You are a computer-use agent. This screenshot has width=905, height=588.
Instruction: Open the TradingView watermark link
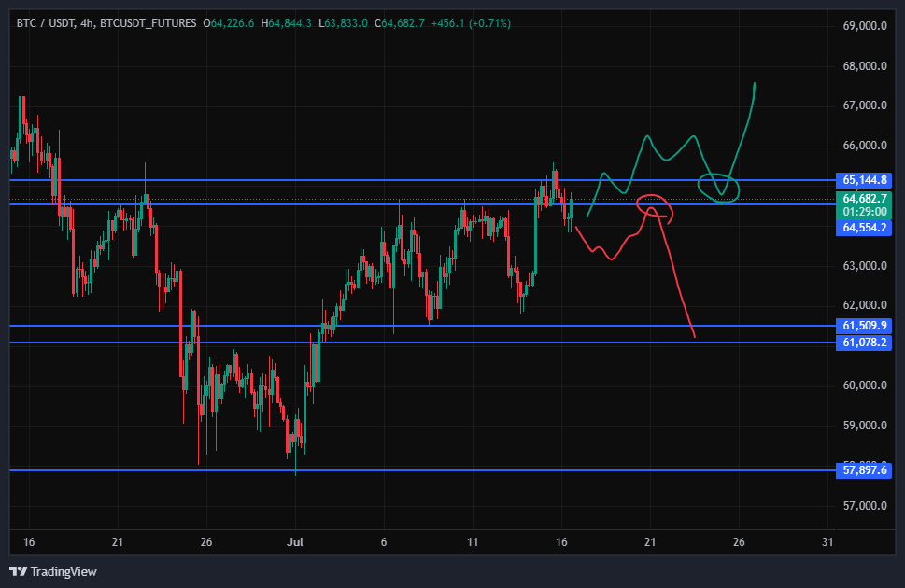click(53, 572)
